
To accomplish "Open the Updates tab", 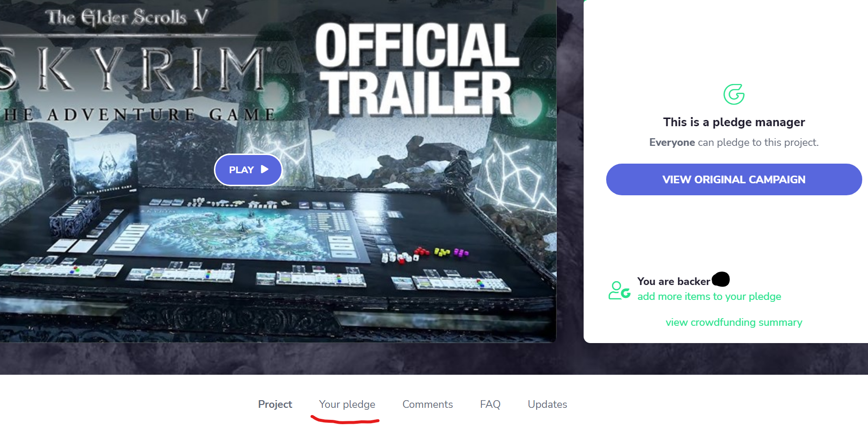I will [x=547, y=404].
